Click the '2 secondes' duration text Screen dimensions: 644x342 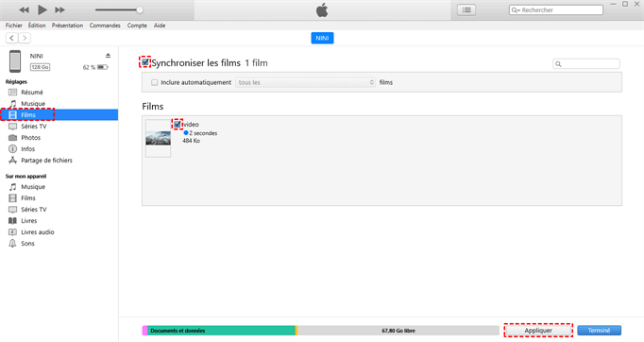point(203,133)
